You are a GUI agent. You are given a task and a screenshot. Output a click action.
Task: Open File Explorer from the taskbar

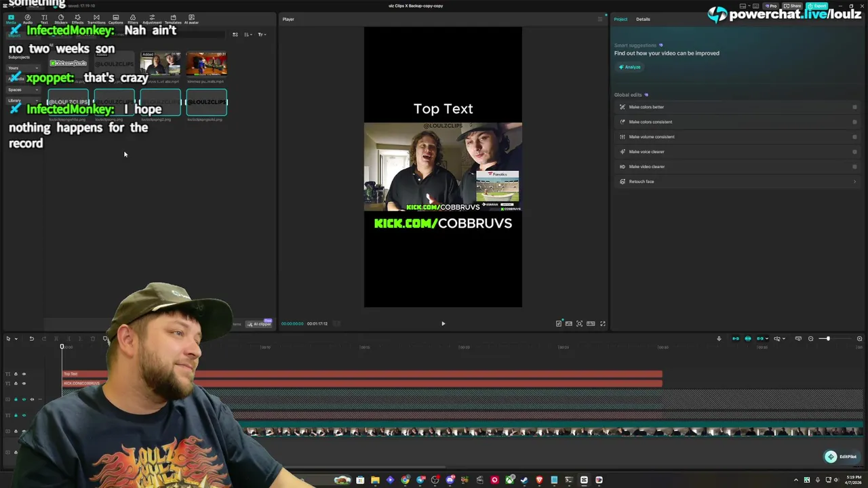pyautogui.click(x=375, y=480)
